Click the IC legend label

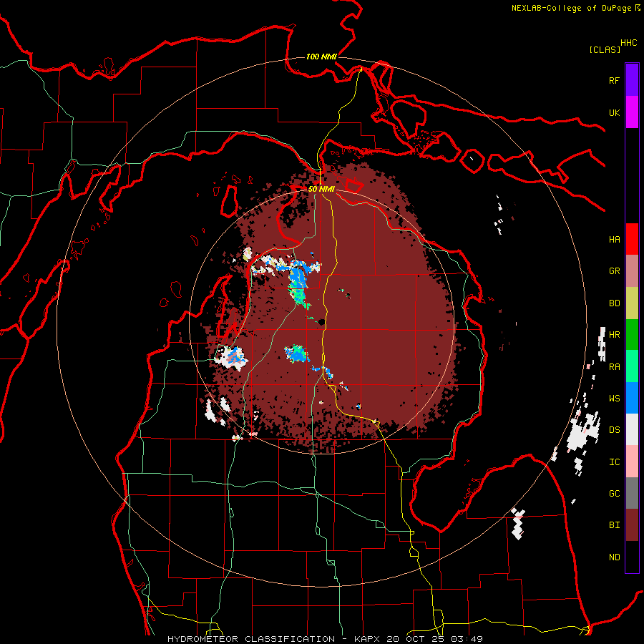[614, 462]
